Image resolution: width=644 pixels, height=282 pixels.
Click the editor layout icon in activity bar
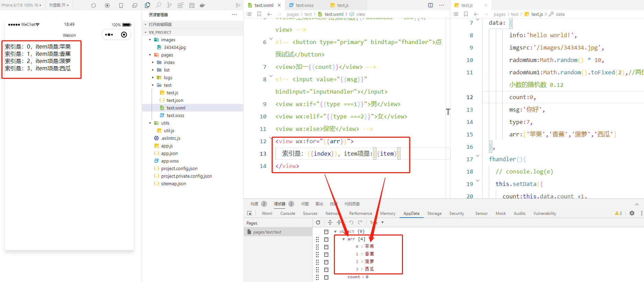click(192, 5)
